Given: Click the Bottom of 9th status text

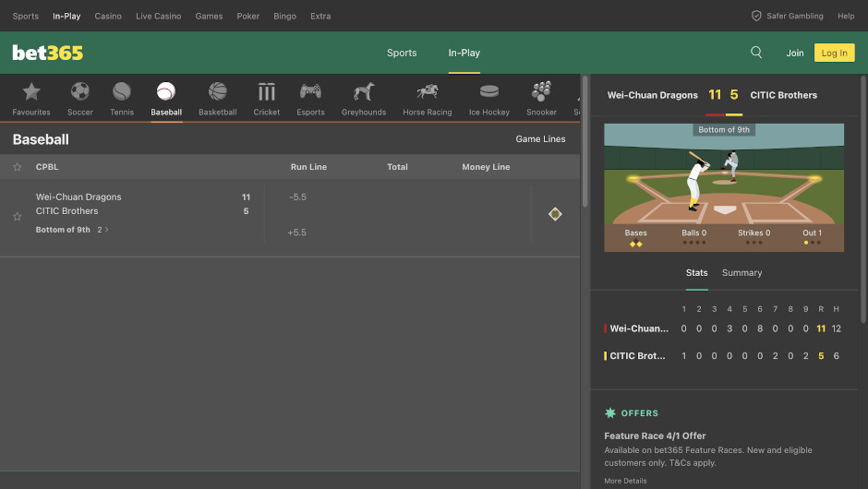Looking at the screenshot, I should click(63, 230).
